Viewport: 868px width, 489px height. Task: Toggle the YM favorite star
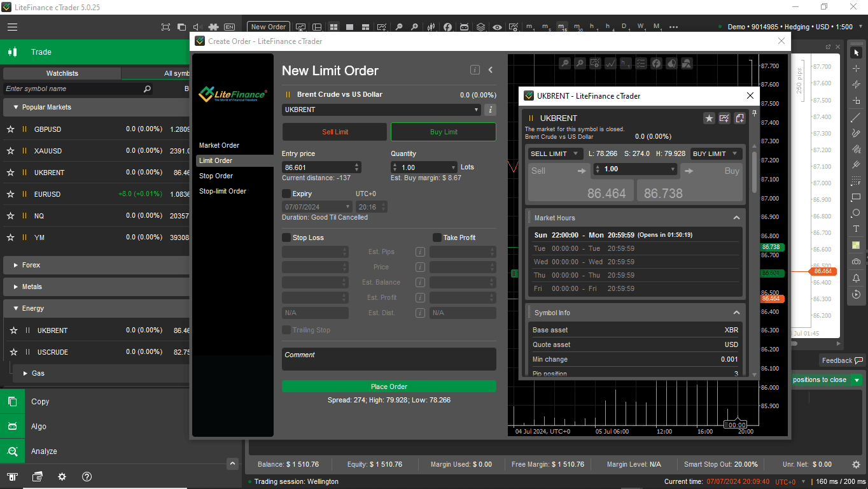click(x=10, y=237)
